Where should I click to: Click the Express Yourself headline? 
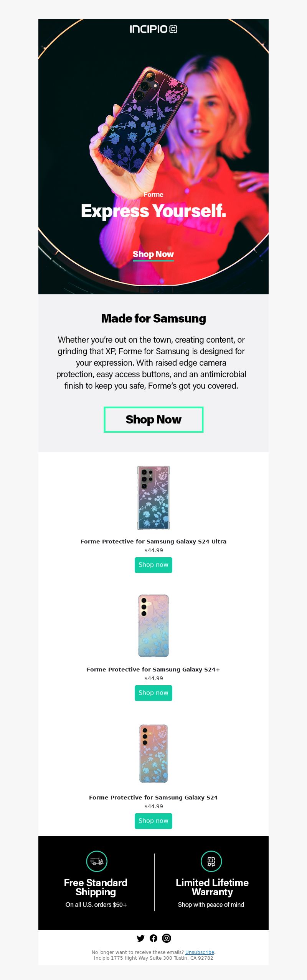(x=153, y=211)
